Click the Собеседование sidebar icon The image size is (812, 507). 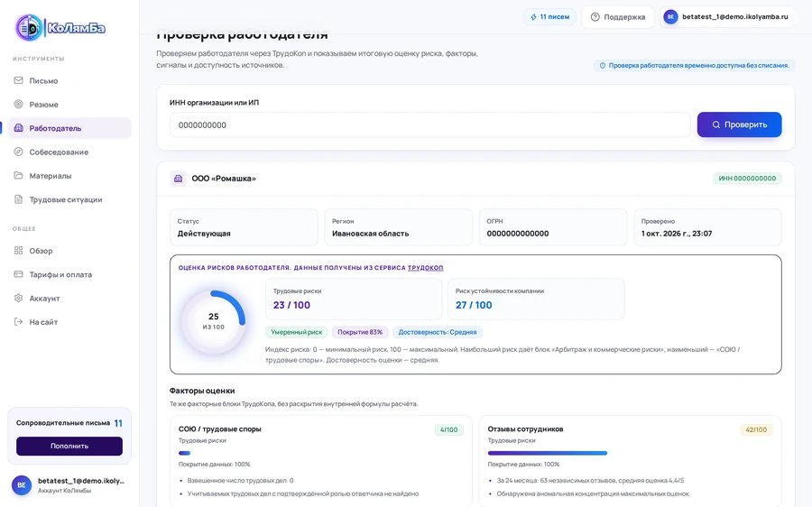click(x=19, y=152)
